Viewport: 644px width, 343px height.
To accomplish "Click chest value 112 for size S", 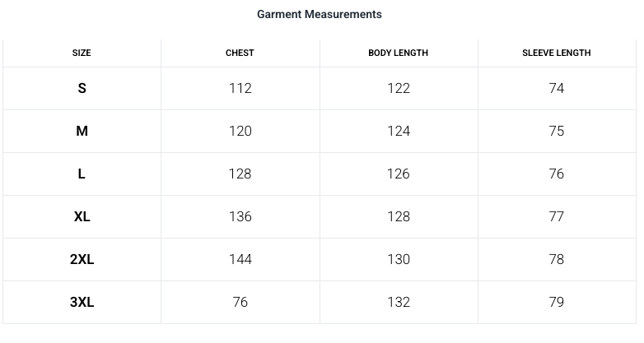I will coord(240,88).
